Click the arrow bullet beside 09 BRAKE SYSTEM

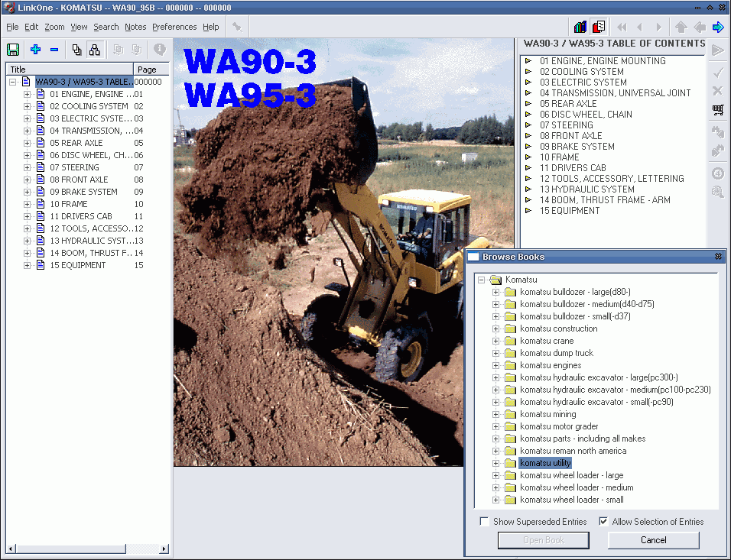pyautogui.click(x=528, y=146)
